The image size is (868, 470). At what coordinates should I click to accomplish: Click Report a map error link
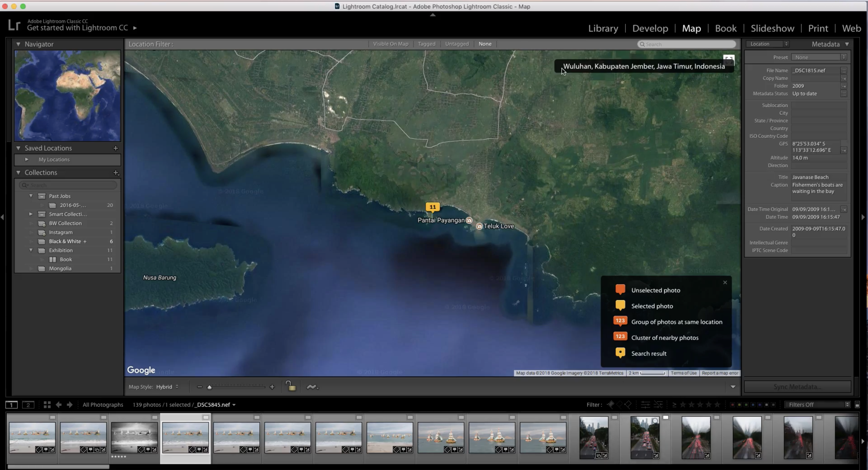tap(720, 373)
